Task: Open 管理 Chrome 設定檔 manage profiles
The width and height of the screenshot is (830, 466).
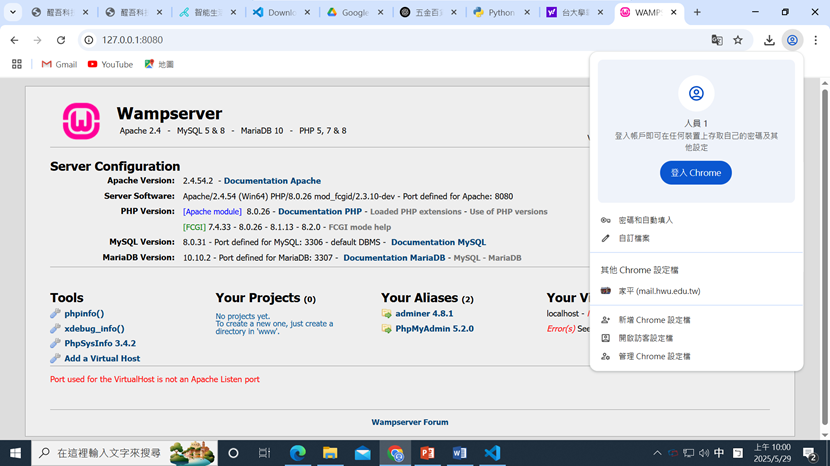Action: [696, 356]
